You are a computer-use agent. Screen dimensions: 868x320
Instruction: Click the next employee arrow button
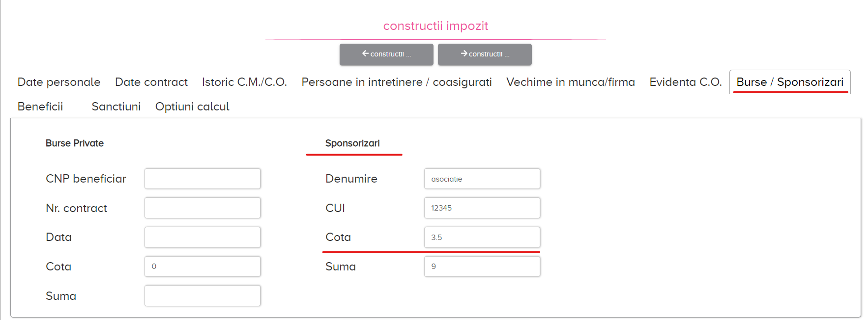485,54
